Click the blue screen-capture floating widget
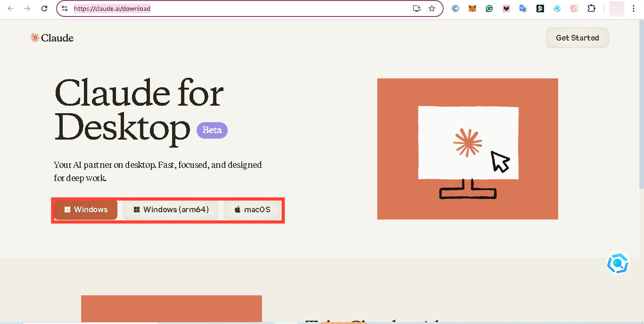 coord(618,263)
